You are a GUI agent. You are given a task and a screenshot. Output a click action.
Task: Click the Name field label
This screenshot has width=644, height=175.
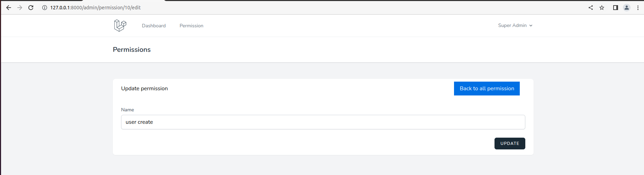tap(127, 110)
